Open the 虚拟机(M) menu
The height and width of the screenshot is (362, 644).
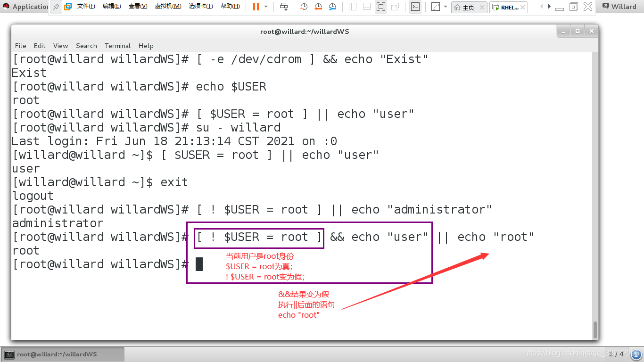(x=168, y=7)
